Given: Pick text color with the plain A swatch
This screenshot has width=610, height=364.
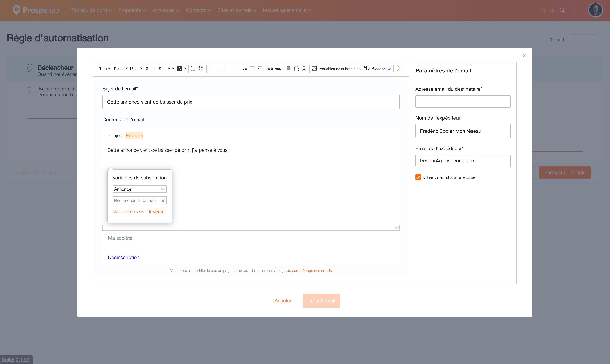Looking at the screenshot, I should click(x=169, y=69).
